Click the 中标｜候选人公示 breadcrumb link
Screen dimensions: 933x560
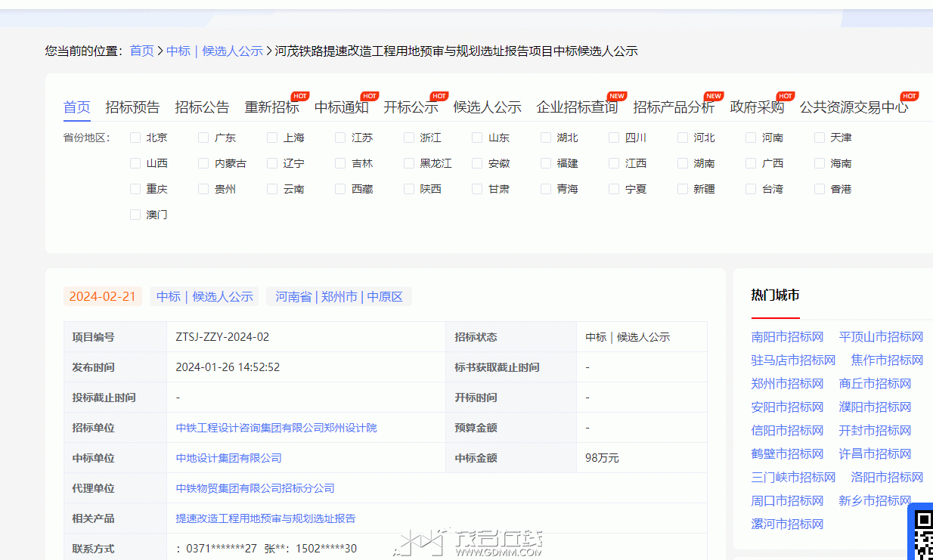[x=215, y=51]
